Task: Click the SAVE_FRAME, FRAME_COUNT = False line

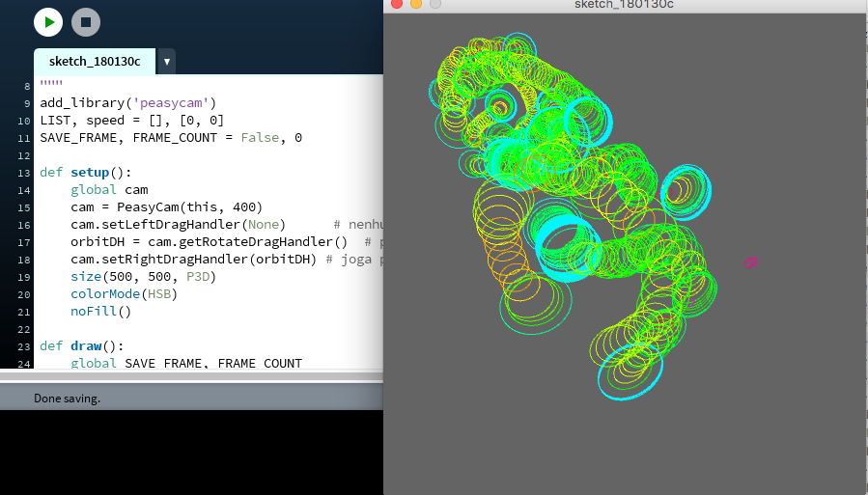Action: point(171,138)
